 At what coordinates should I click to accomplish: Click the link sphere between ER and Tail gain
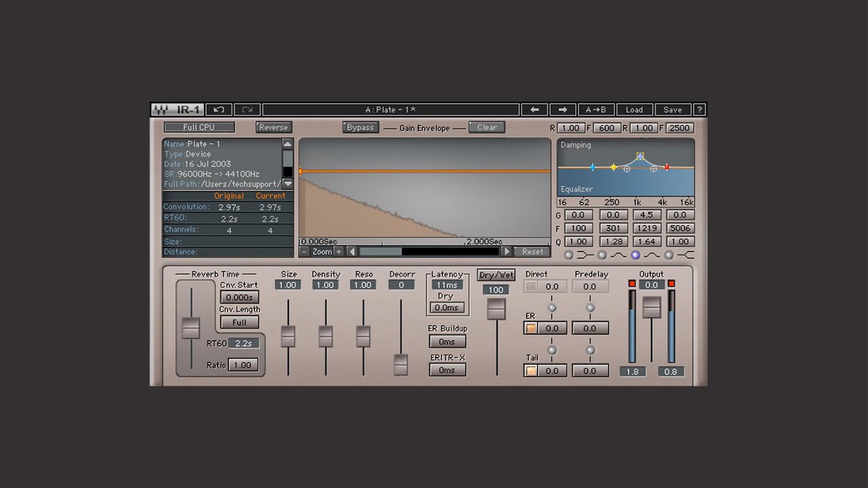[x=552, y=350]
